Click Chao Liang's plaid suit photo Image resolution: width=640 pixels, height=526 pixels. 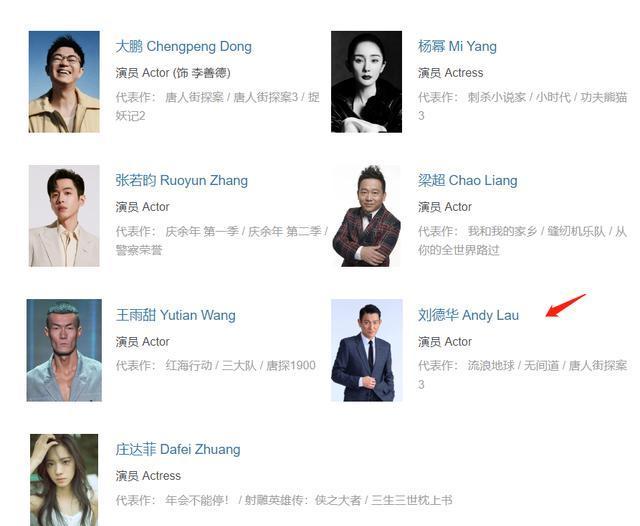tap(367, 216)
